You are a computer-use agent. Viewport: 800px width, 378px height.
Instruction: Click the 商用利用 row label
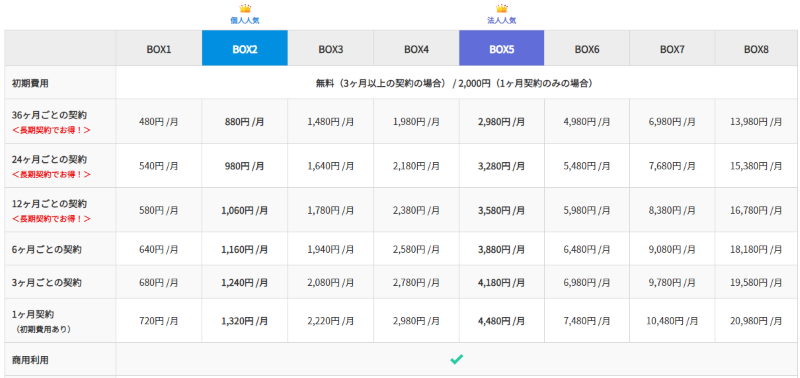tap(30, 360)
